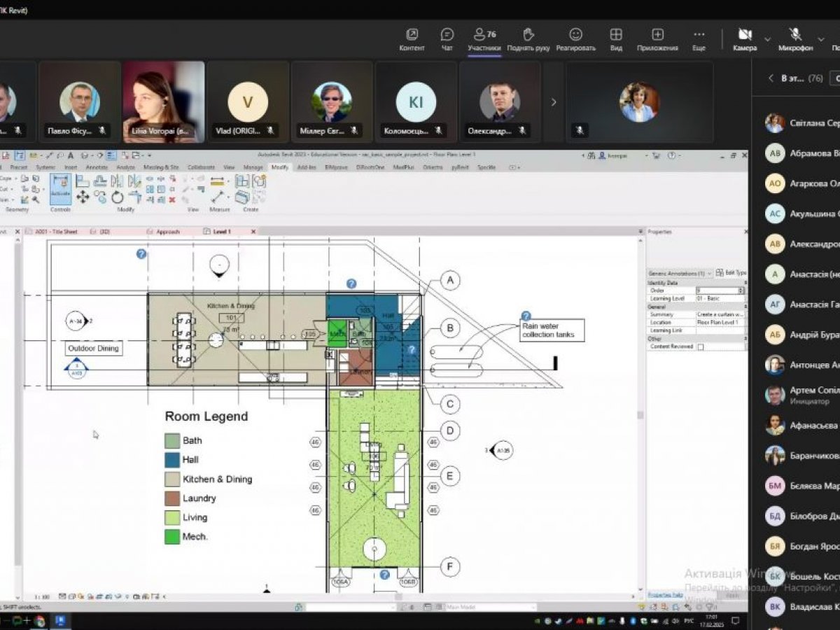Screen dimensions: 840x630
Task: Open the Collaborate ribbon tab
Action: 202,167
